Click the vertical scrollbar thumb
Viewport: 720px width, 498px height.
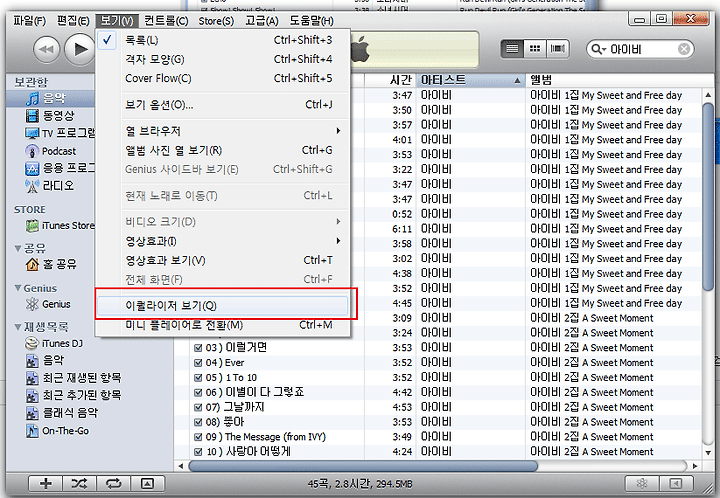[708, 196]
